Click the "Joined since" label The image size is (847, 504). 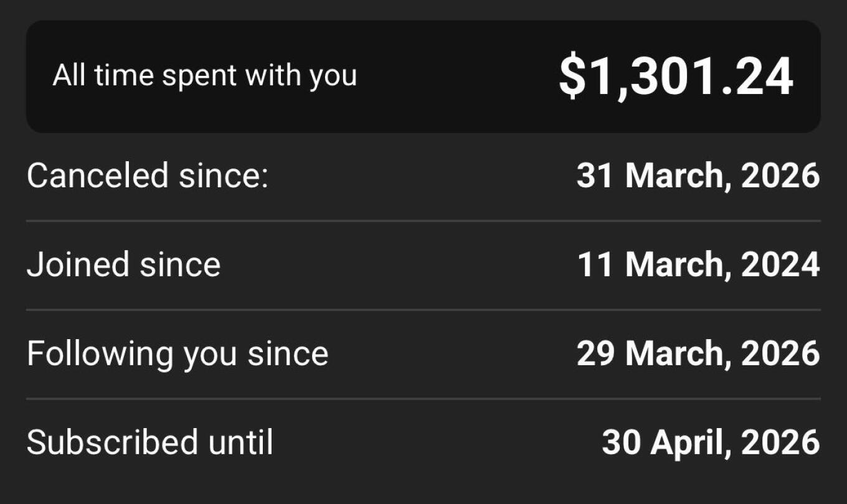point(123,264)
